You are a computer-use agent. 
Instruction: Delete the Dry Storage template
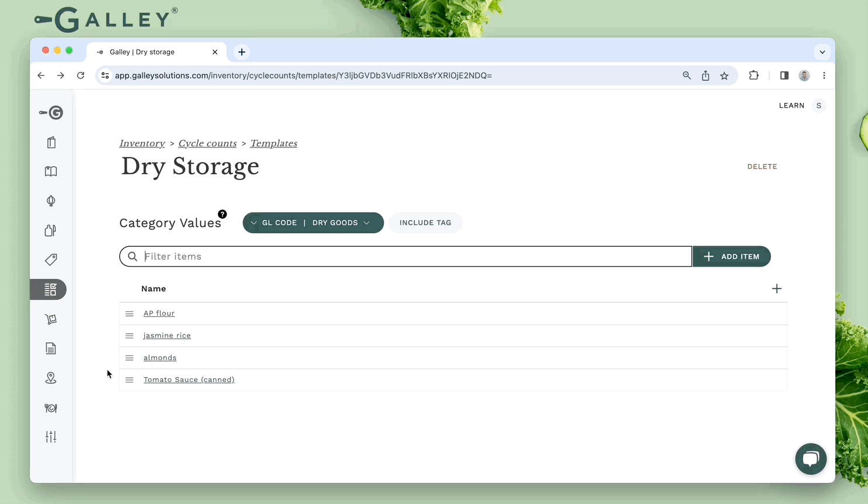pos(762,167)
